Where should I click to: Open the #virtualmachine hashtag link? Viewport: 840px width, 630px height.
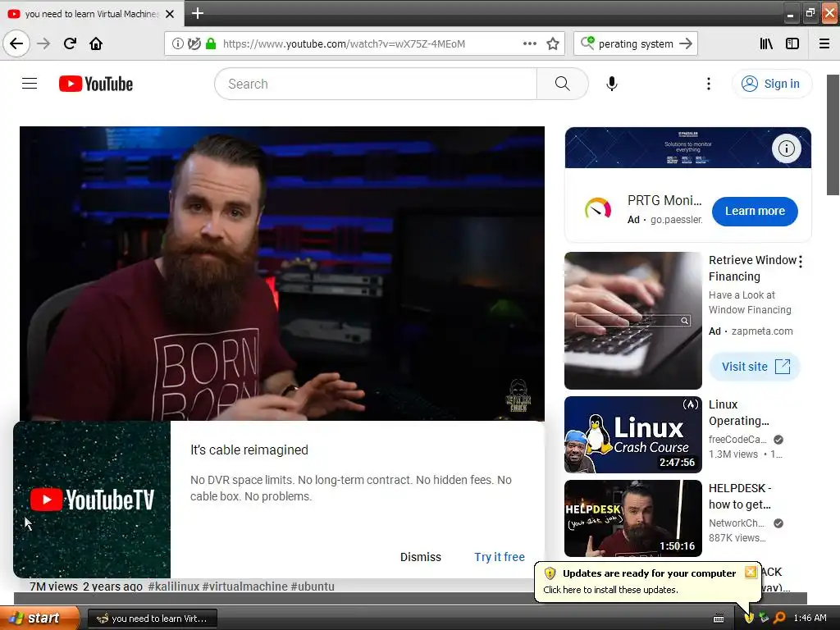point(244,586)
